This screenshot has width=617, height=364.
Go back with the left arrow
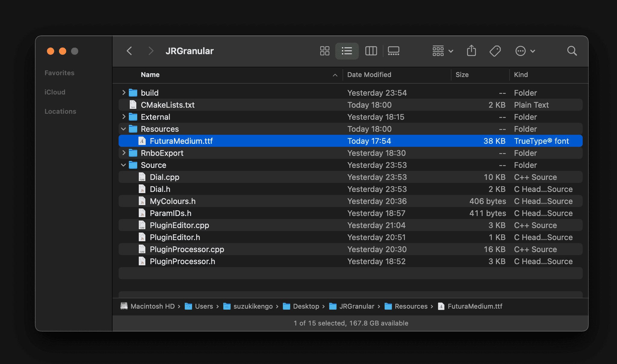(129, 51)
